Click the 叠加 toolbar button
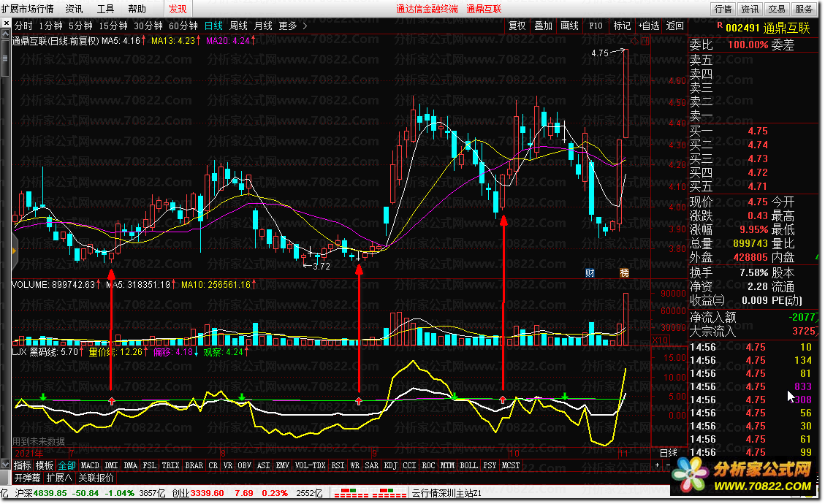This screenshot has width=825, height=504. tap(544, 26)
